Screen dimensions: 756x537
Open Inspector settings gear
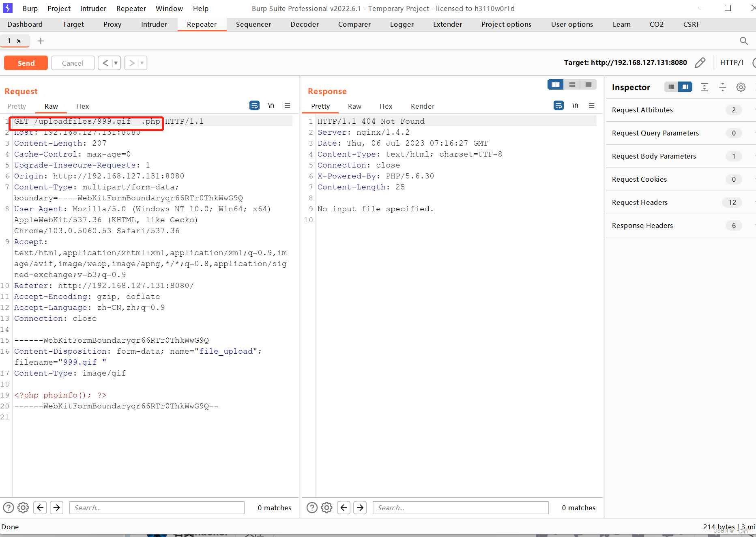[x=741, y=87]
